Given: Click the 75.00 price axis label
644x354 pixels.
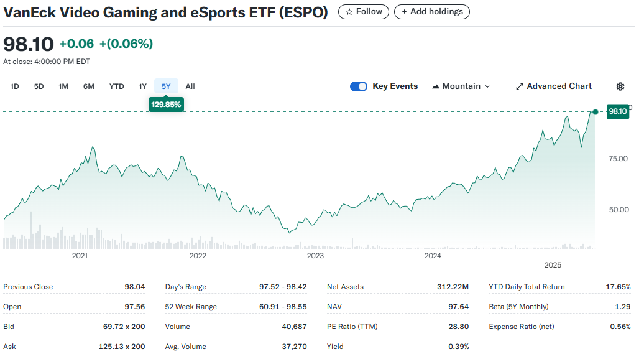Looking at the screenshot, I should (619, 159).
